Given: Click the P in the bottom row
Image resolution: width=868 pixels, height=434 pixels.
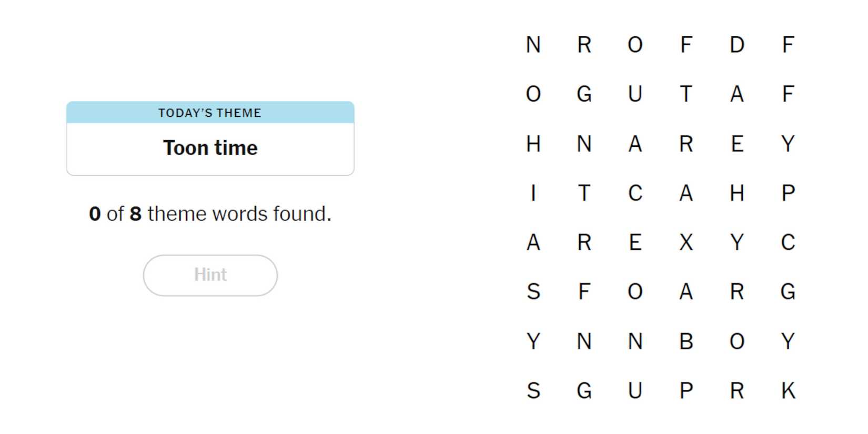Looking at the screenshot, I should point(685,391).
